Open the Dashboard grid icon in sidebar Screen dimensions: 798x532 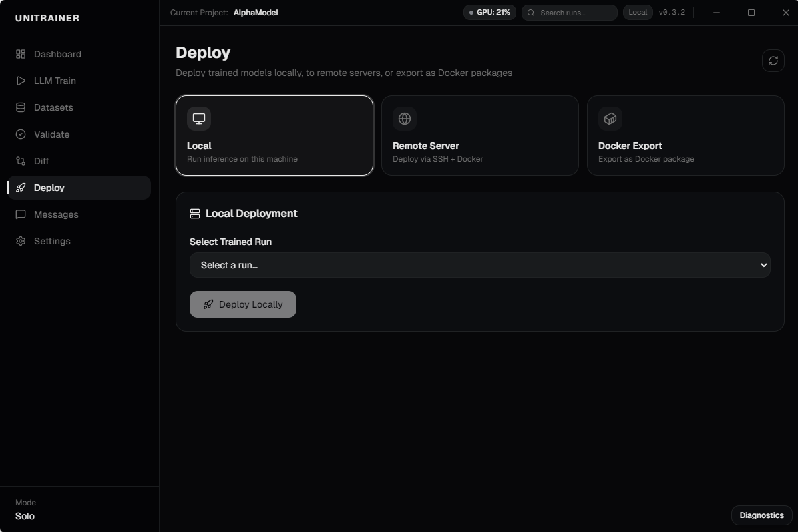(x=21, y=53)
